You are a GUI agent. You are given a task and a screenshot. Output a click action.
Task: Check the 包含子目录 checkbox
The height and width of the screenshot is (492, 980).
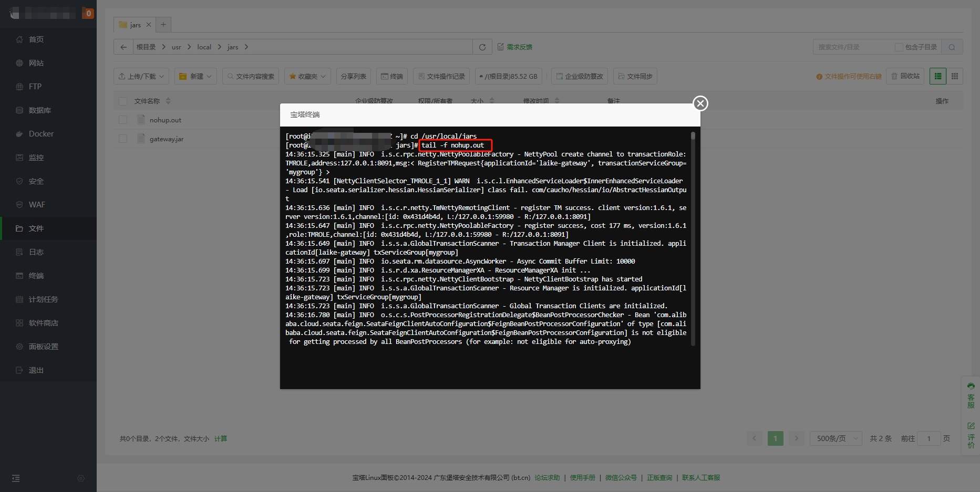[899, 47]
